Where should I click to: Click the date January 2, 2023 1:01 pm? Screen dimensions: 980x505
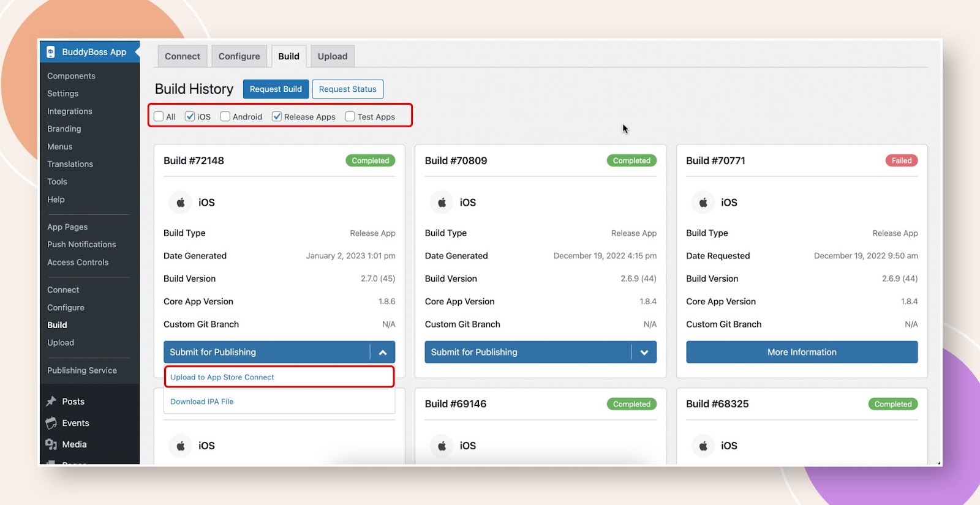[x=351, y=256]
